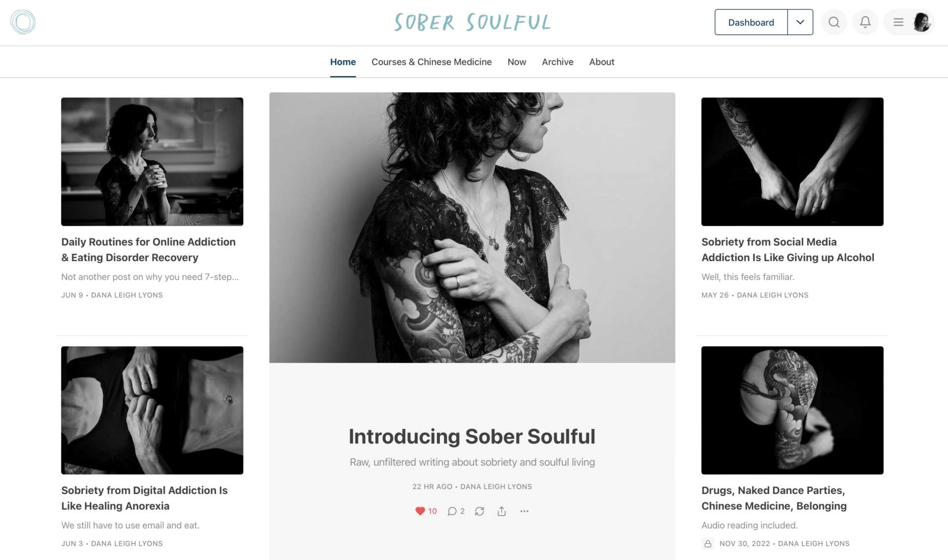Switch to the Archive tab
The width and height of the screenshot is (948, 560).
(557, 62)
